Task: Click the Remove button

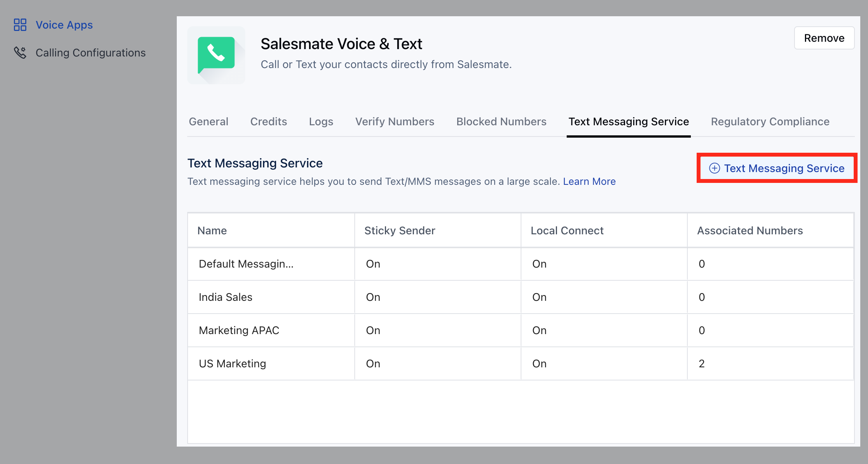Action: [824, 38]
